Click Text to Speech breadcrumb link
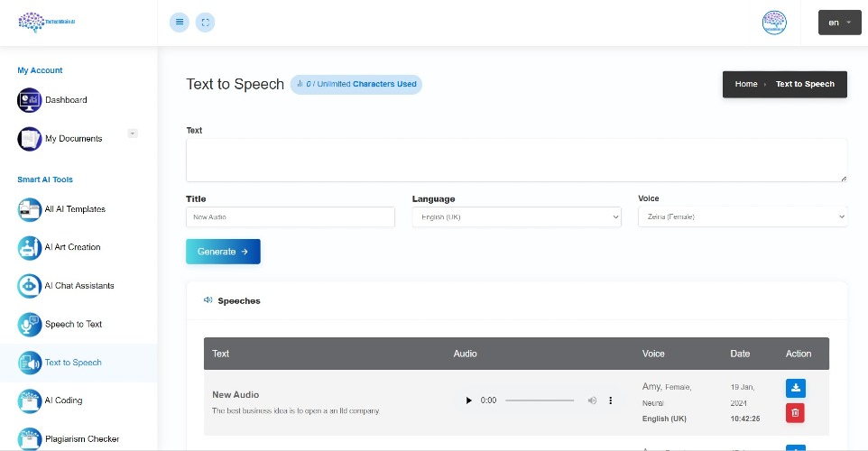This screenshot has height=451, width=868. 805,84
